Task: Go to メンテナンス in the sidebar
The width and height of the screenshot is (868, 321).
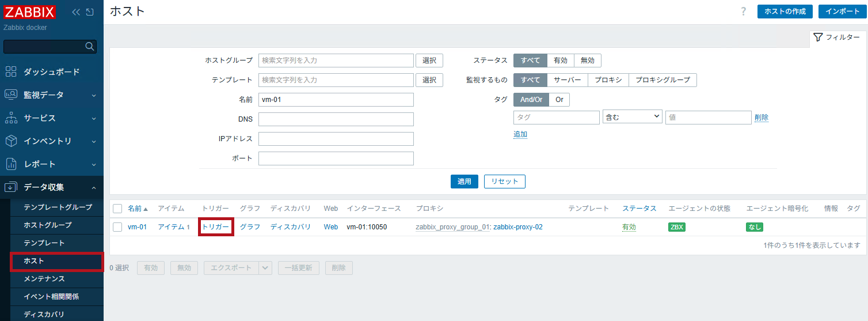Action: click(x=44, y=279)
